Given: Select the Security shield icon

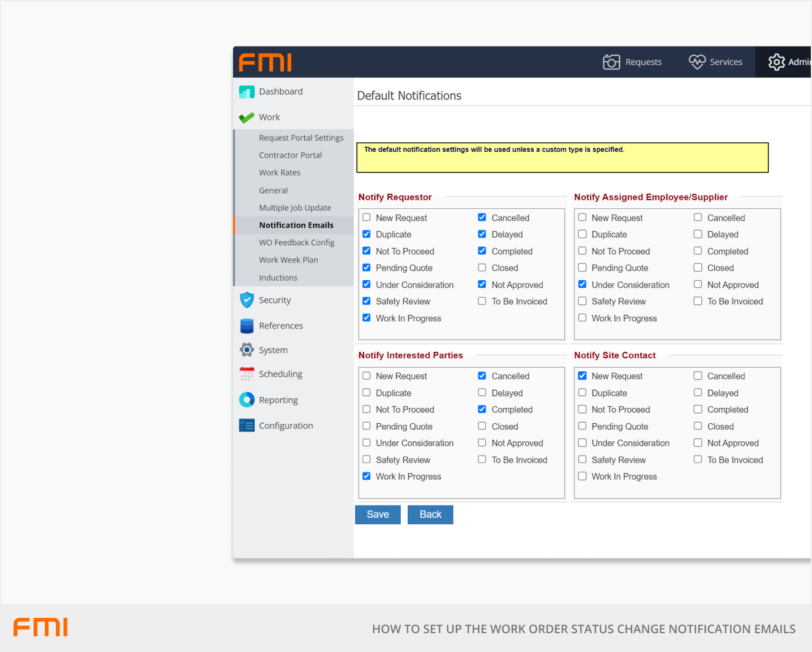Looking at the screenshot, I should (x=247, y=300).
